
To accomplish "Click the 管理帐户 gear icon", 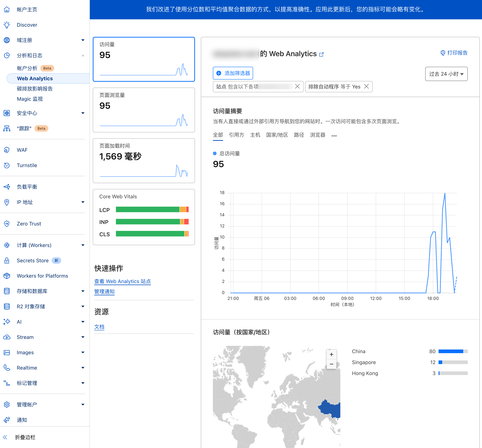I will pos(7,404).
